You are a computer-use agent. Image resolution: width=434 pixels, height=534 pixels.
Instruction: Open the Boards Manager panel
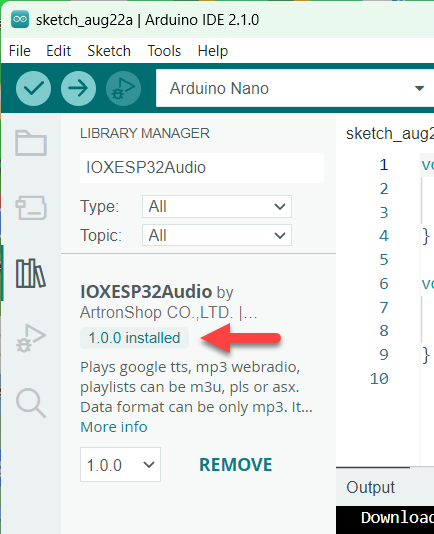coord(31,208)
